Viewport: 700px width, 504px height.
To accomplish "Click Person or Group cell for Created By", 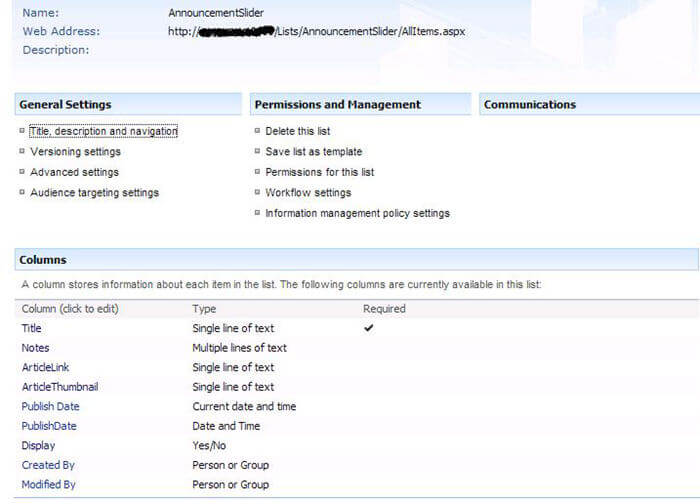I will click(231, 465).
